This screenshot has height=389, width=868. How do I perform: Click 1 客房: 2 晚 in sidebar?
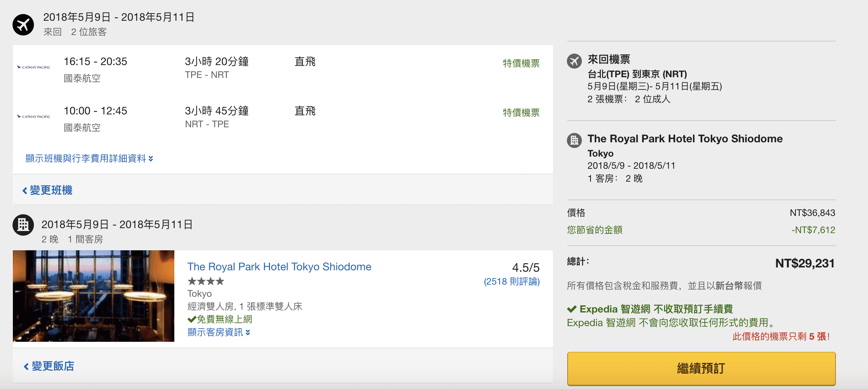coord(615,178)
